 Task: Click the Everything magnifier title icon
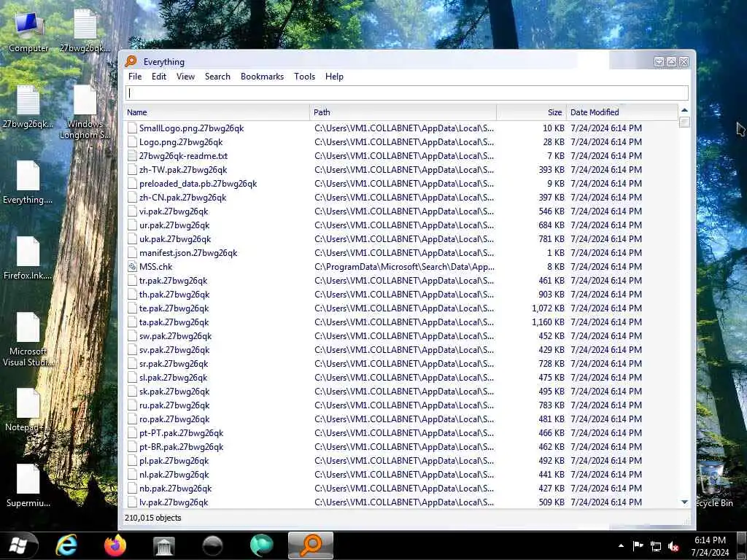(131, 61)
